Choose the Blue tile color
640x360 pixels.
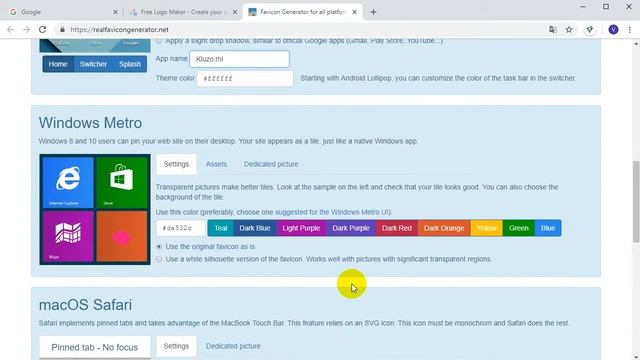click(548, 228)
